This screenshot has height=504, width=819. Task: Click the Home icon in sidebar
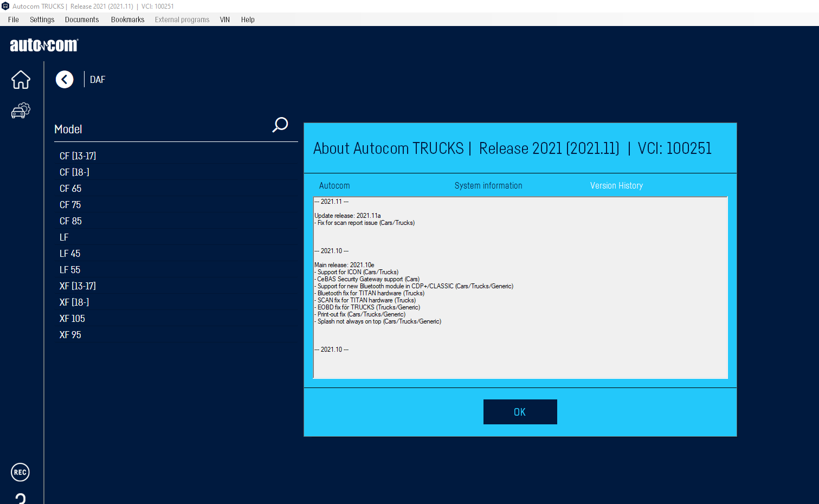click(21, 80)
